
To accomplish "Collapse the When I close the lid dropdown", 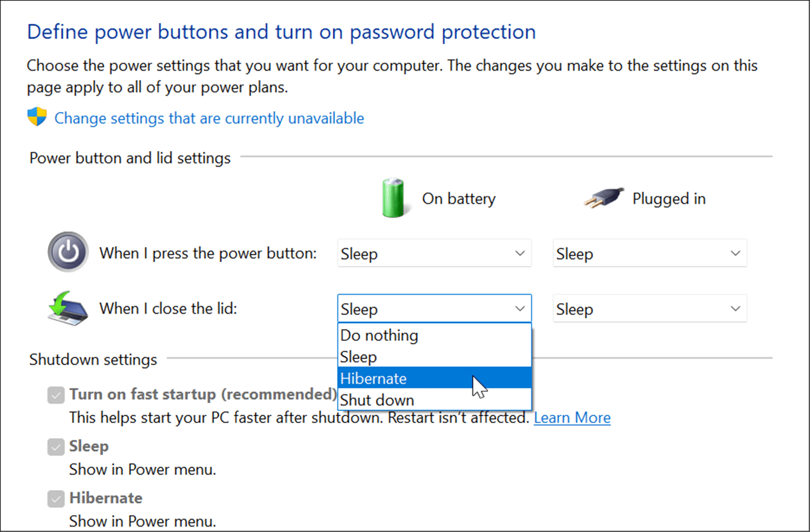I will 519,308.
